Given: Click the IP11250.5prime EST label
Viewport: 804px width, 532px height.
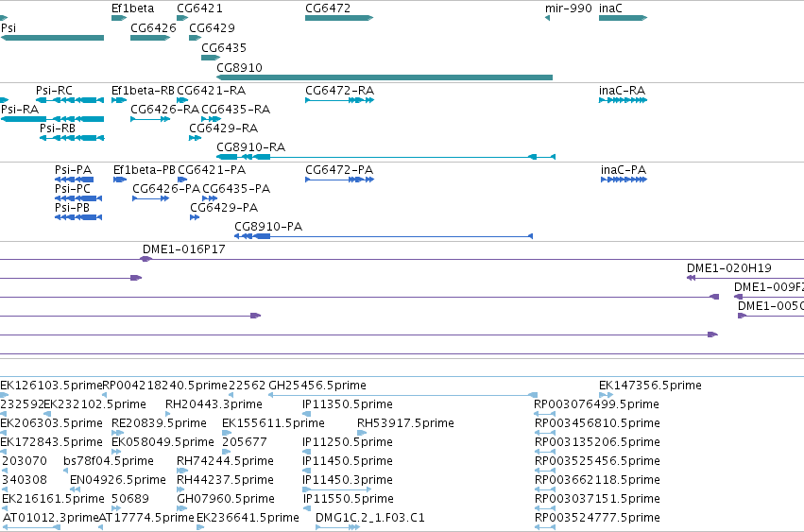Looking at the screenshot, I should 348,442.
